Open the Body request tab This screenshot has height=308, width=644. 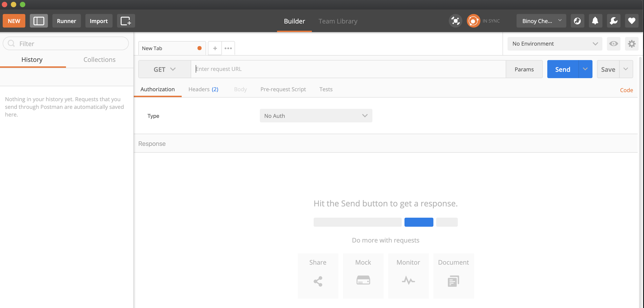click(x=240, y=89)
